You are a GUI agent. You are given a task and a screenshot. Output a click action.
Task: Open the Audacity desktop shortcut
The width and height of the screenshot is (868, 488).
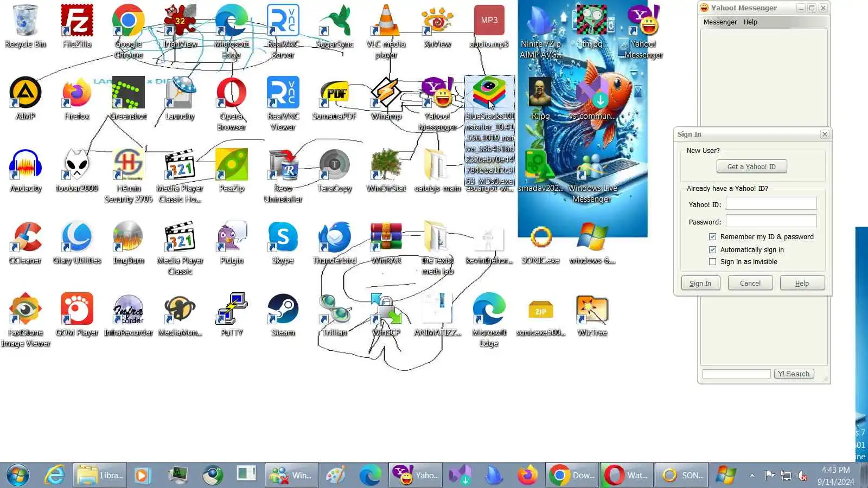coord(25,170)
